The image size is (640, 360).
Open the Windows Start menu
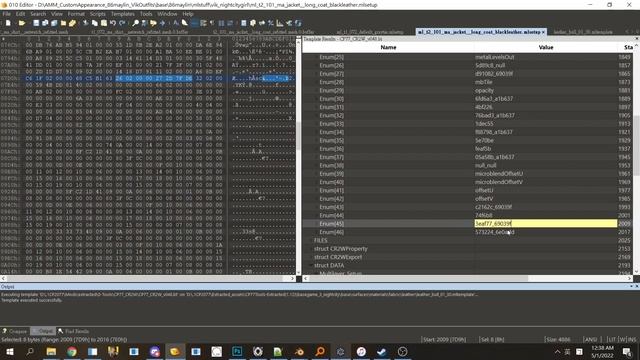point(9,351)
